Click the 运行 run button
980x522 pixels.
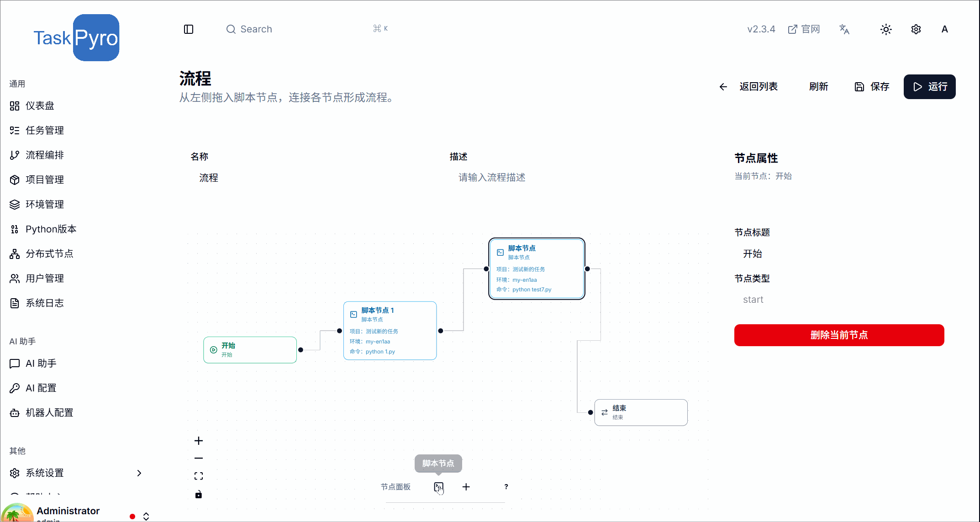point(929,87)
